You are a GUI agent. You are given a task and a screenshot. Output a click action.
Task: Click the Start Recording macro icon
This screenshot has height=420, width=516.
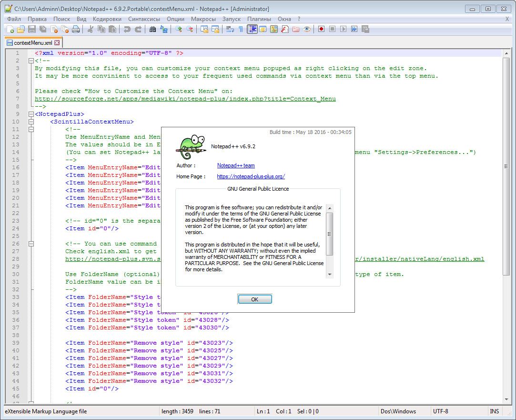(x=322, y=29)
